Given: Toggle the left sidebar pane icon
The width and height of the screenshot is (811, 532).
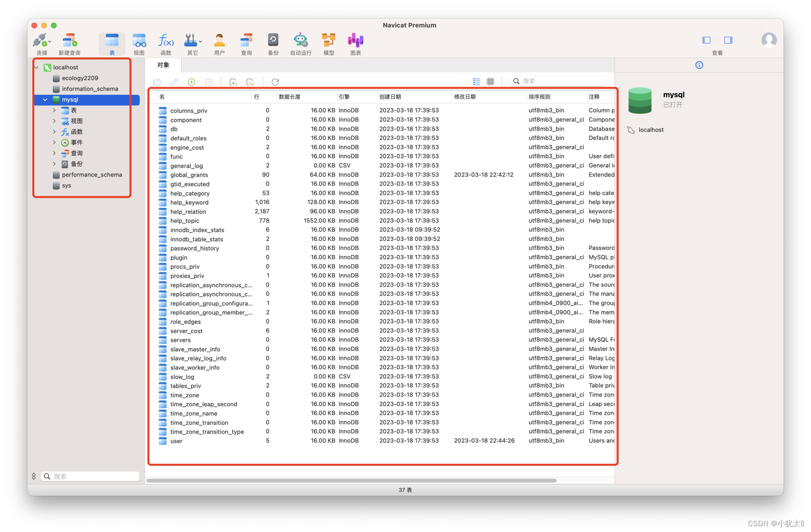Looking at the screenshot, I should click(x=706, y=40).
